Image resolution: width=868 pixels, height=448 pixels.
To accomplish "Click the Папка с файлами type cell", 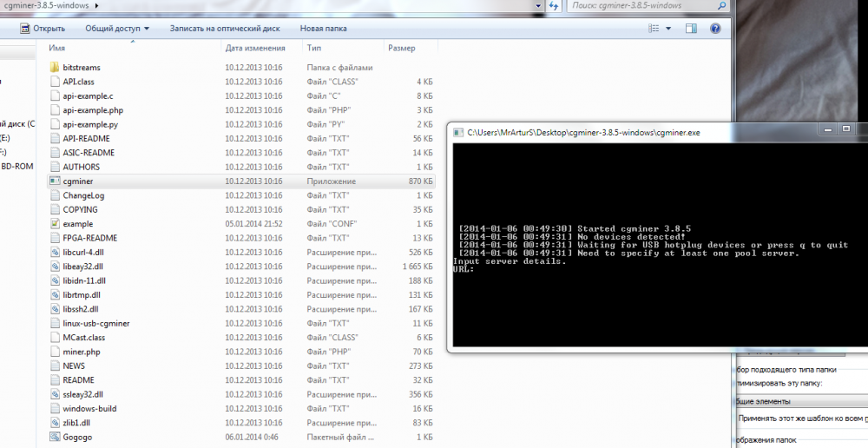I will 340,68.
